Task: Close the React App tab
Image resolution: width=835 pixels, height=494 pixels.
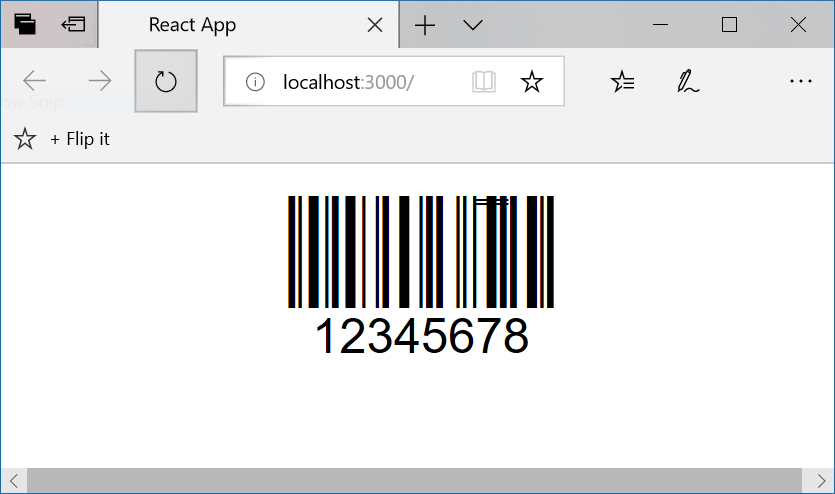Action: point(375,24)
